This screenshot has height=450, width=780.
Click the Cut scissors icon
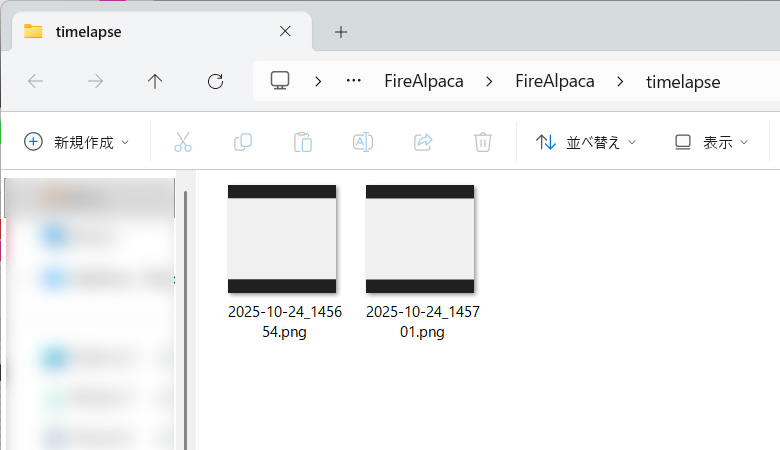(x=182, y=142)
